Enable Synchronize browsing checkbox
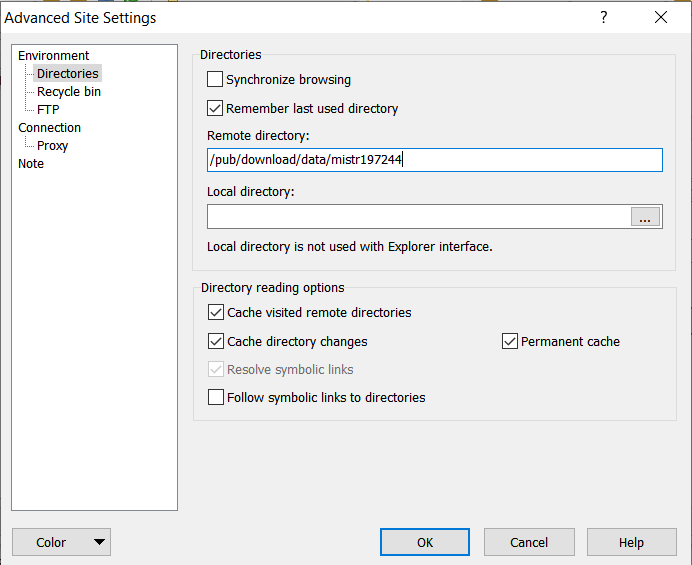The width and height of the screenshot is (692, 565). click(215, 79)
